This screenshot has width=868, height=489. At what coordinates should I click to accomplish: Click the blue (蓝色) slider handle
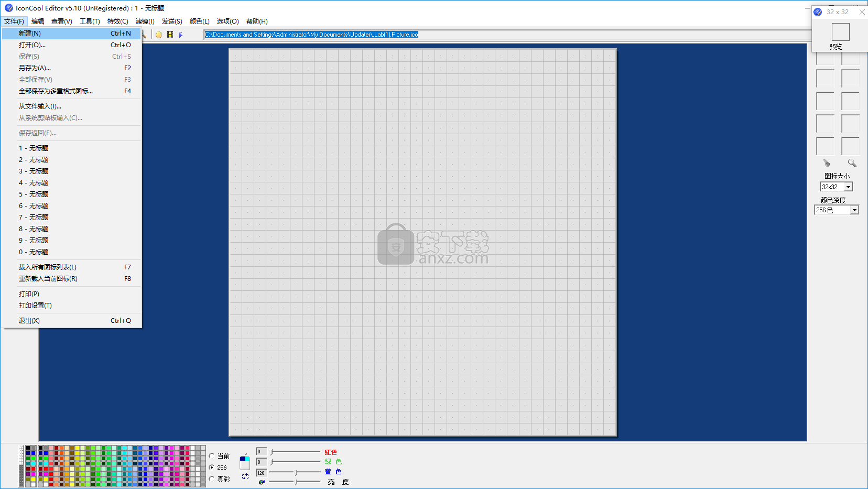tap(296, 472)
